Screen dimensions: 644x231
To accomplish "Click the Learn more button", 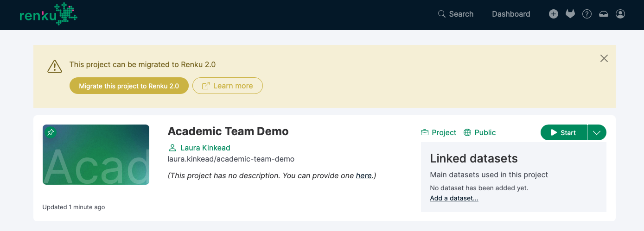I will 228,86.
